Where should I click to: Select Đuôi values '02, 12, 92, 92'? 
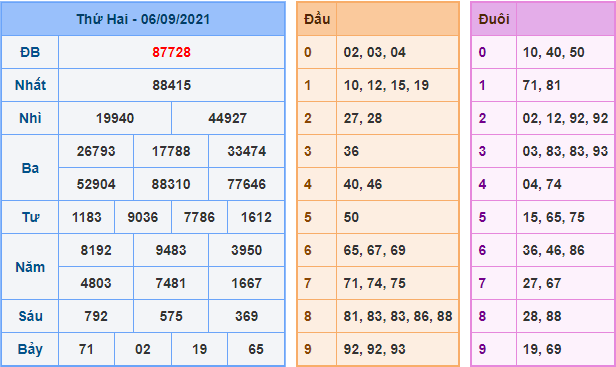coord(566,118)
